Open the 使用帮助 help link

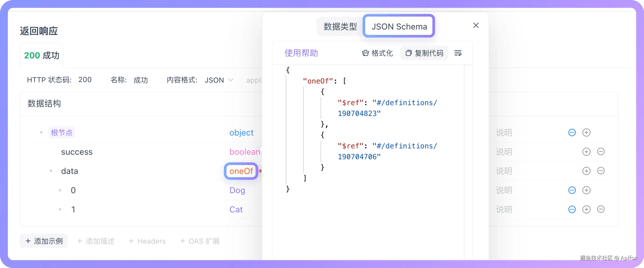point(301,53)
